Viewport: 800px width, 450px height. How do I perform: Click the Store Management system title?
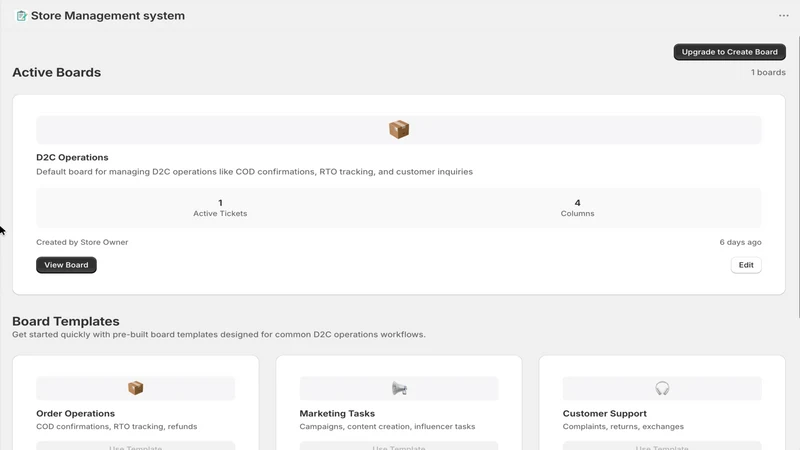tap(108, 16)
